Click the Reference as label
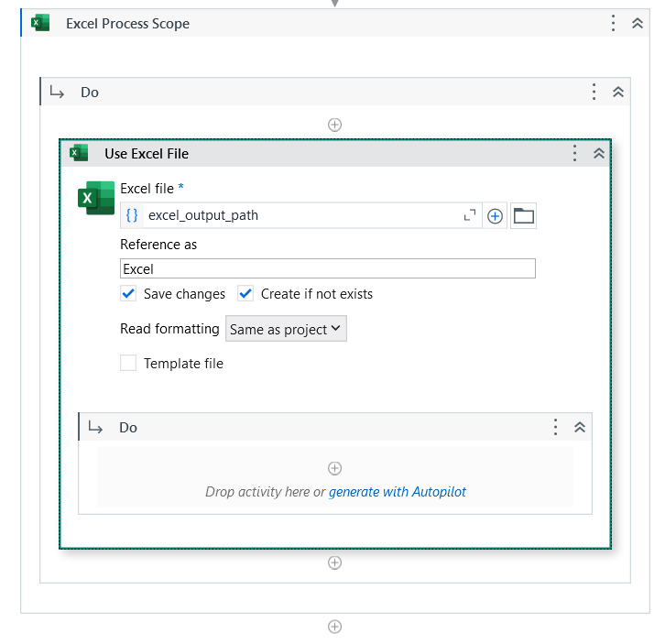The width and height of the screenshot is (665, 644). click(x=158, y=245)
